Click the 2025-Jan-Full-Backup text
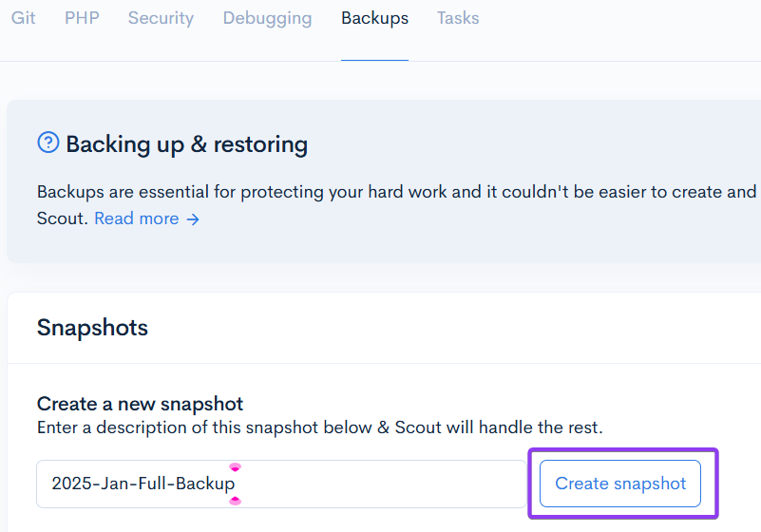This screenshot has width=761, height=532. click(x=143, y=484)
